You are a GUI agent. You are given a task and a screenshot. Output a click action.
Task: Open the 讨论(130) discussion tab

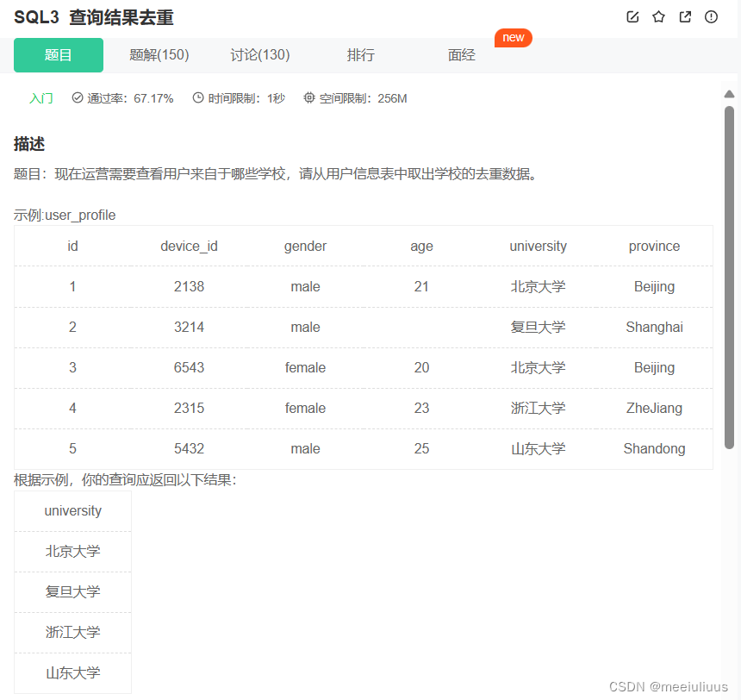tap(259, 54)
